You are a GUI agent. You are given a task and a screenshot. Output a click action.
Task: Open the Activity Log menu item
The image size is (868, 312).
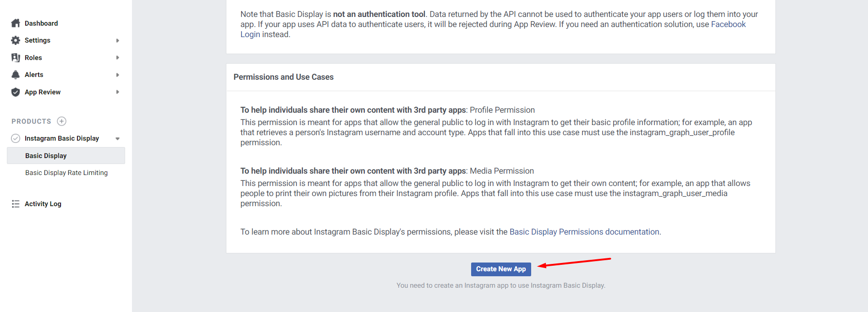pos(43,204)
